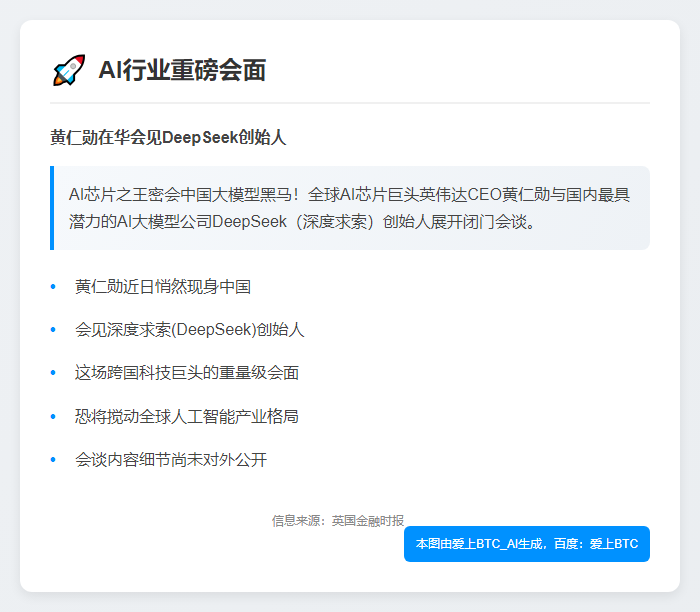Click the bullet text "黄仁勋近日悄然现身中国"

163,287
